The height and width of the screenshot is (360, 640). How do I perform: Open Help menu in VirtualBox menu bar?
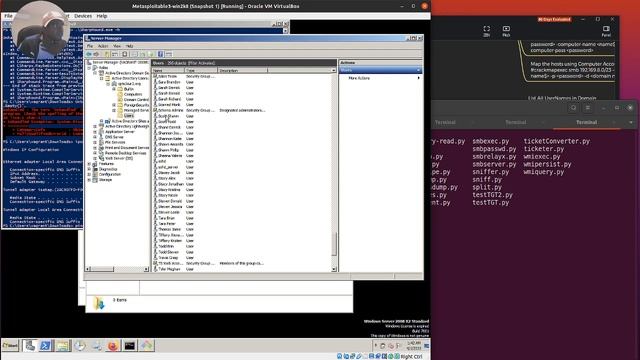(102, 16)
